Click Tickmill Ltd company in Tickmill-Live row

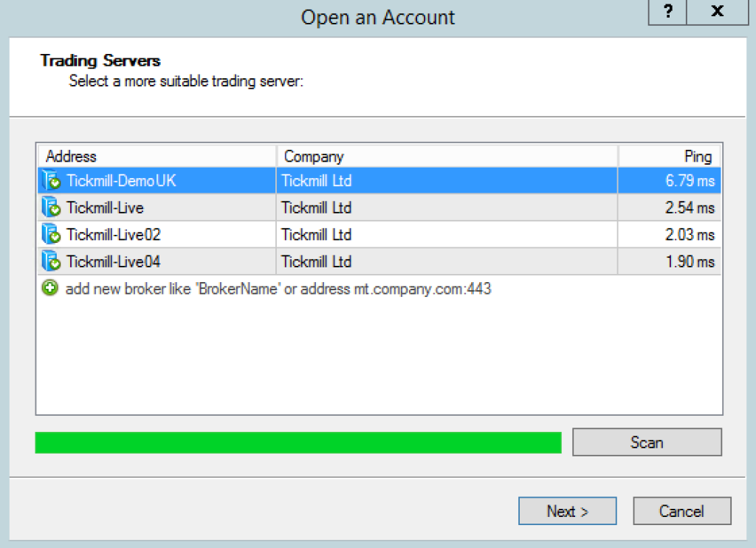[316, 208]
